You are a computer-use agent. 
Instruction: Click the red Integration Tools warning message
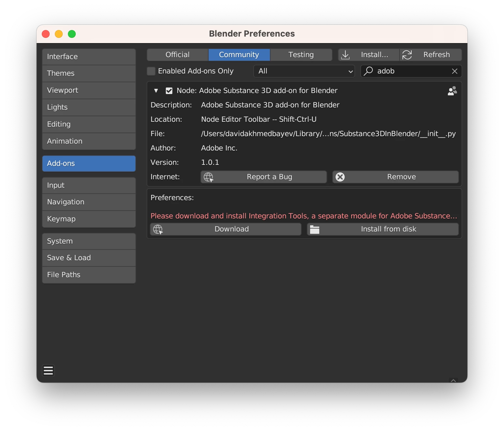[304, 216]
